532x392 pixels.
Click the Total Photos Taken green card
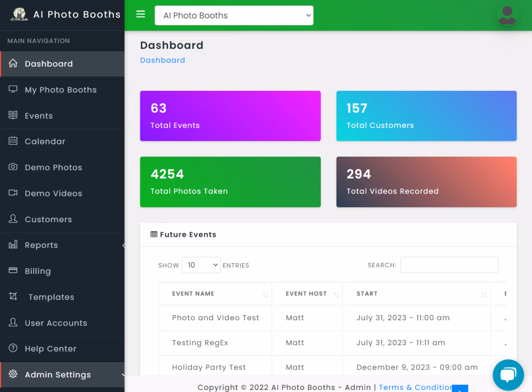coord(230,182)
